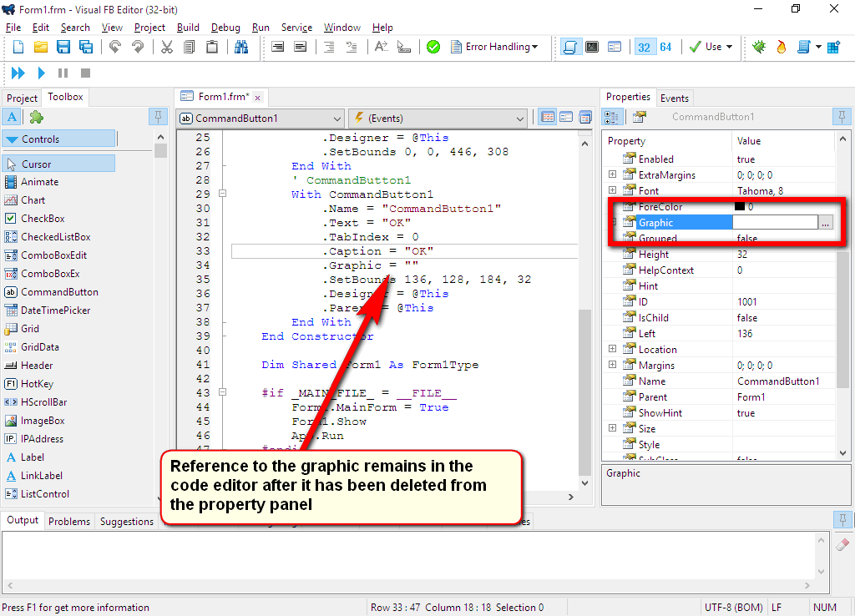The height and width of the screenshot is (616, 855).
Task: Open the Service menu
Action: pyautogui.click(x=296, y=27)
